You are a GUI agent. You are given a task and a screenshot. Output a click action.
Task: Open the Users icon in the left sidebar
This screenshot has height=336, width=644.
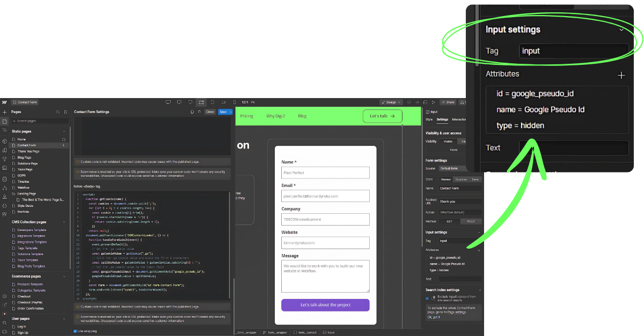click(x=4, y=197)
